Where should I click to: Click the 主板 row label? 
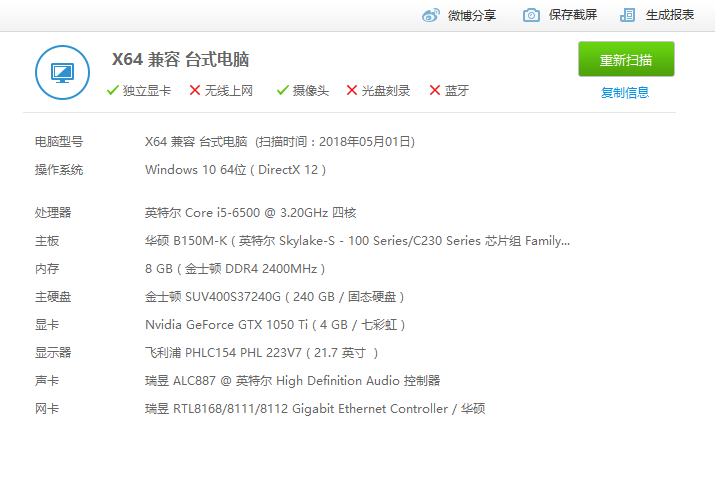47,241
